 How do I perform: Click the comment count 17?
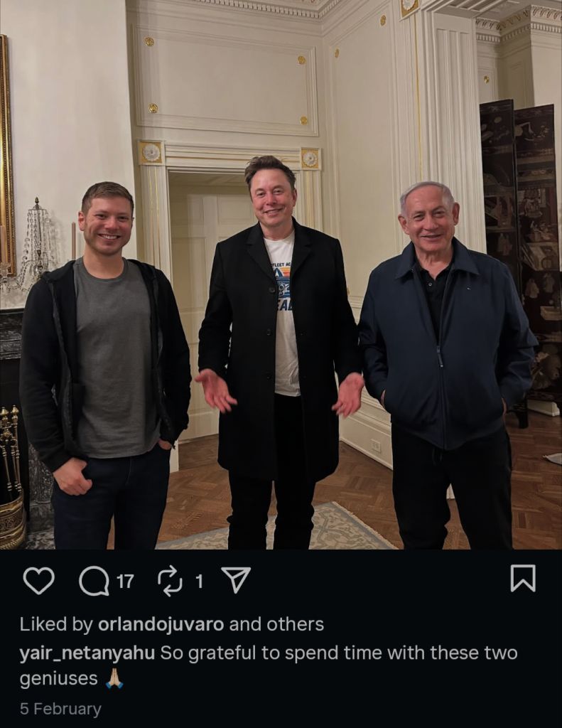tap(125, 582)
